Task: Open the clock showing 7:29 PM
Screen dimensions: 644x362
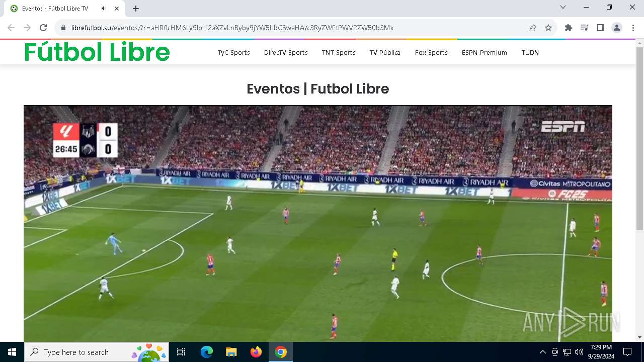Action: [x=601, y=352]
